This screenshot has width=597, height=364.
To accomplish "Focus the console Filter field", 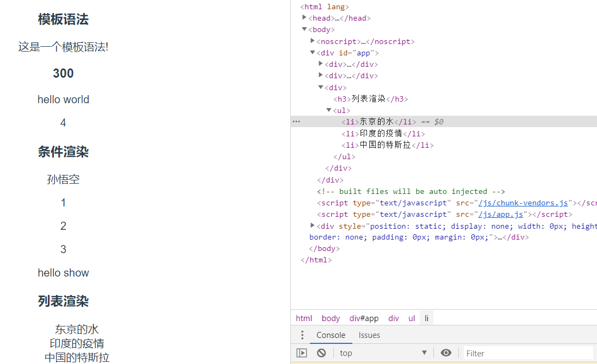I will point(529,353).
